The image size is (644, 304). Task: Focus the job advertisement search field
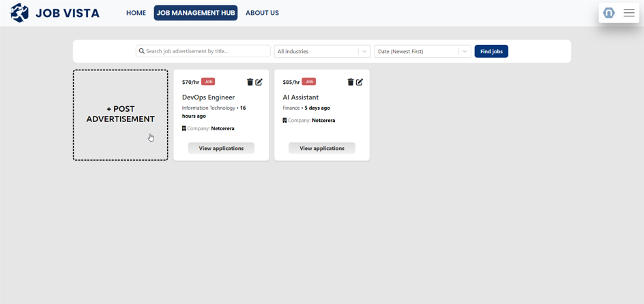pos(205,51)
